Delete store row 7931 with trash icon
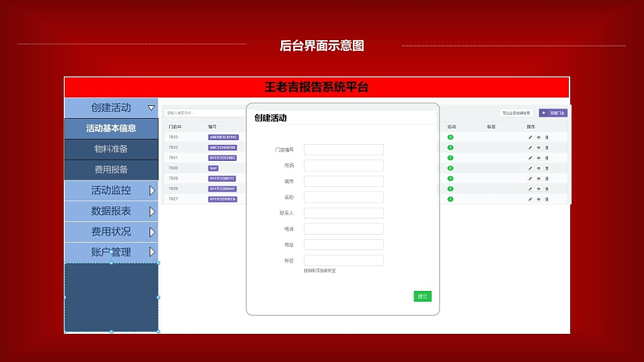644x362 pixels. point(547,158)
